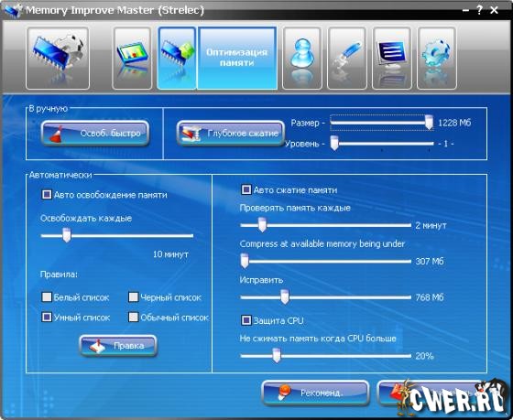Click the 1228 Мб size value
This screenshot has height=420, width=513.
coord(454,123)
